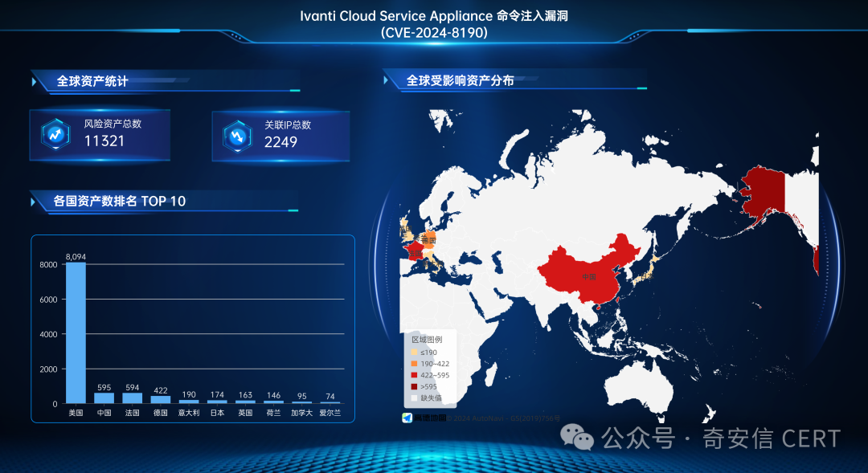This screenshot has width=868, height=473.
Task: Click the triangle marker beside 各国资产数排名 TOP 10
Action: coord(33,202)
